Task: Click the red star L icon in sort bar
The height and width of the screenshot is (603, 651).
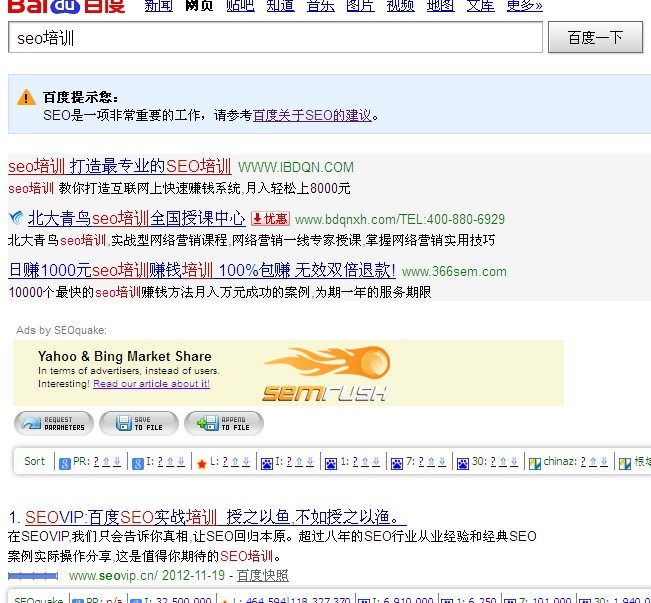Action: pos(202,463)
